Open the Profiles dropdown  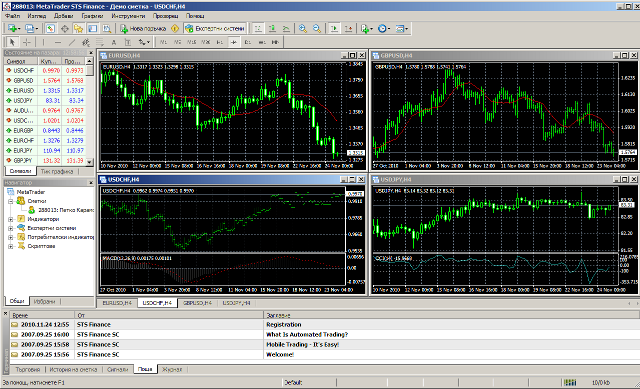point(31,29)
